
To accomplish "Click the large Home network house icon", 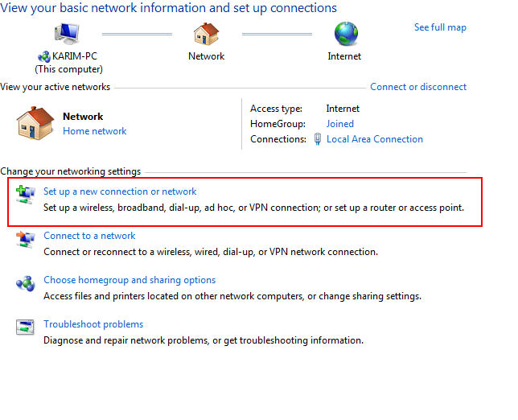I will point(34,123).
